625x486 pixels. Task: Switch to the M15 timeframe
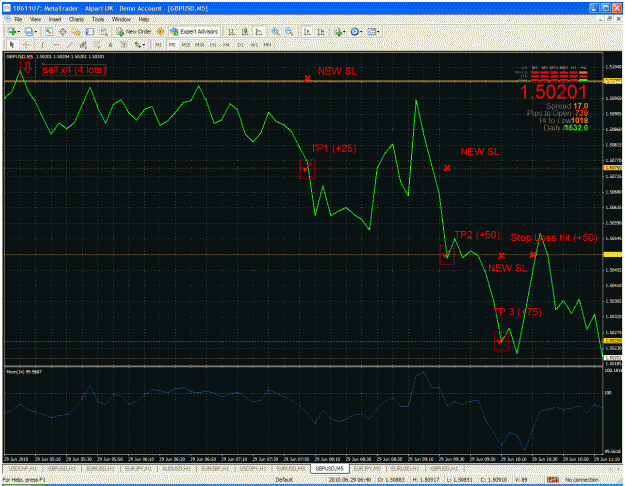point(186,45)
